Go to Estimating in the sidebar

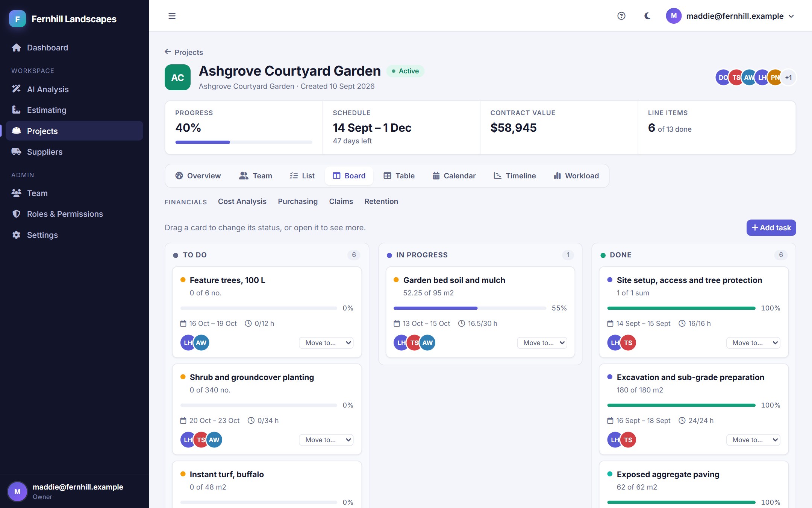tap(74, 110)
